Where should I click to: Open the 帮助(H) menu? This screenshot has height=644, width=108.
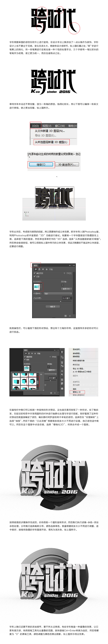[73, 126]
